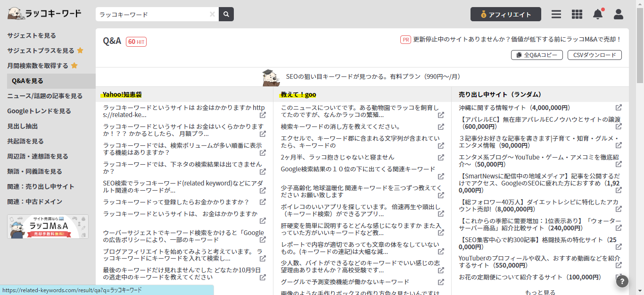Open listing お花の定期便について紹介するサイト
Screen dimensions: 644x295
531,277
